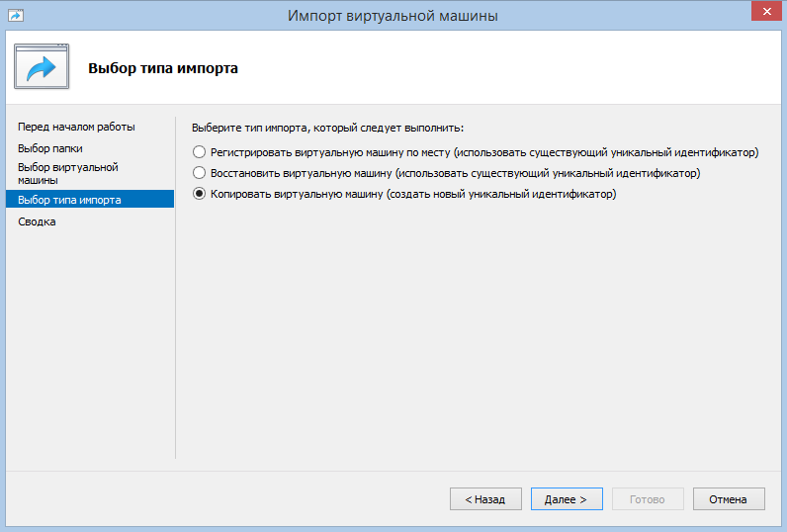Click the import wizard arrow icon in header

point(42,68)
